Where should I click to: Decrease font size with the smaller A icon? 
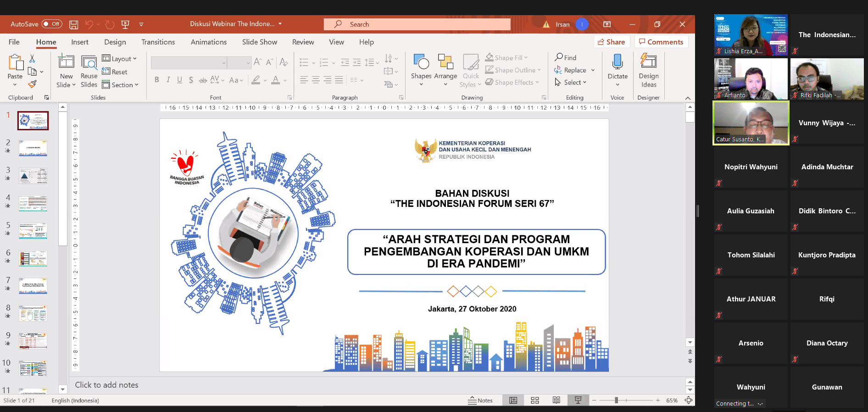(x=269, y=62)
